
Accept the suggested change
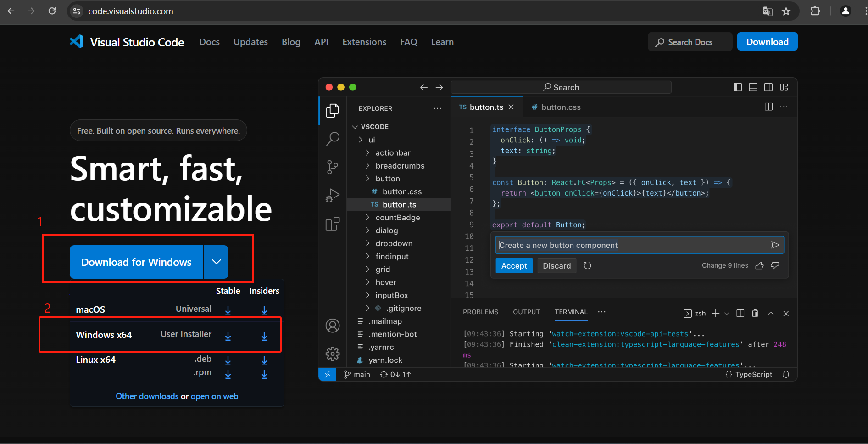tap(514, 266)
